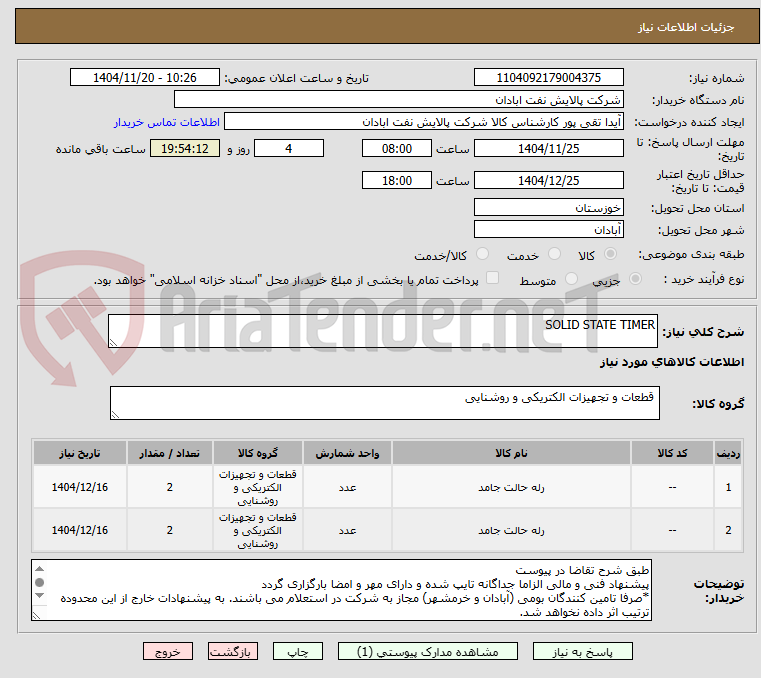The width and height of the screenshot is (761, 678).
Task: Click the نام کالا column header
Action: pyautogui.click(x=511, y=453)
